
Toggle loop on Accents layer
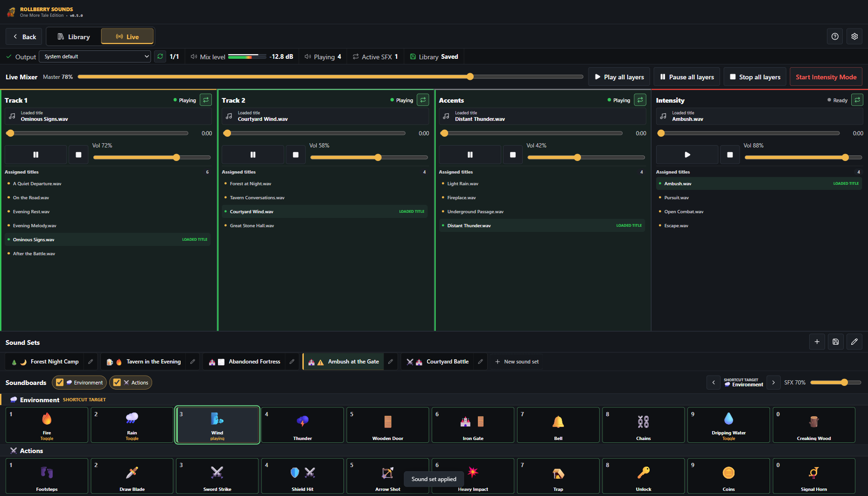[x=640, y=100]
